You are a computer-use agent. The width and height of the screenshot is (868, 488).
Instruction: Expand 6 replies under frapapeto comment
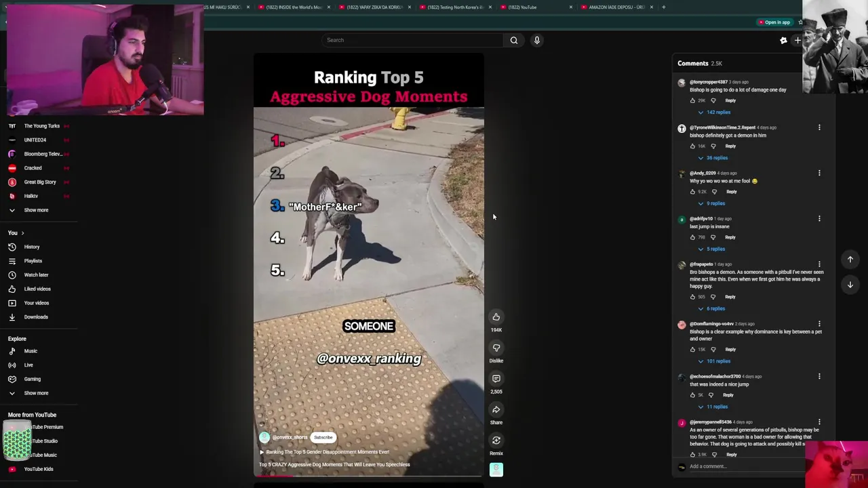coord(712,308)
